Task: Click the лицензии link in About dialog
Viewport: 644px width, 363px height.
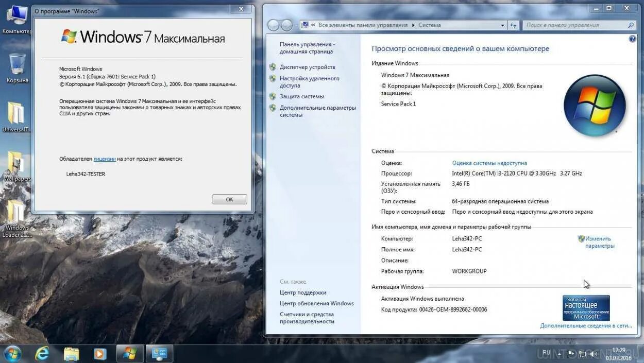Action: [x=105, y=159]
